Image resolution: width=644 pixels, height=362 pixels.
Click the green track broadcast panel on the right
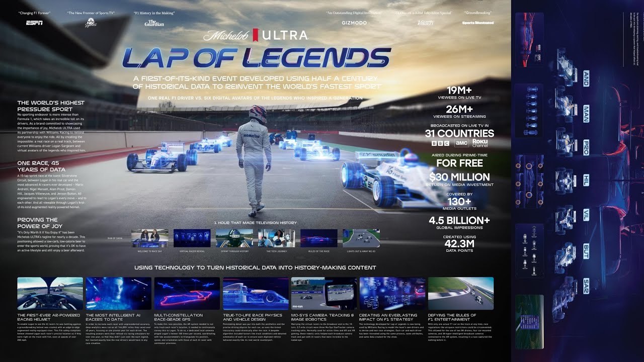click(x=529, y=322)
